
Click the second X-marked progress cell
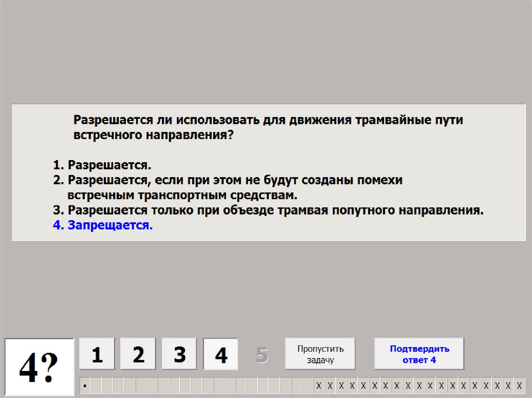tap(330, 386)
